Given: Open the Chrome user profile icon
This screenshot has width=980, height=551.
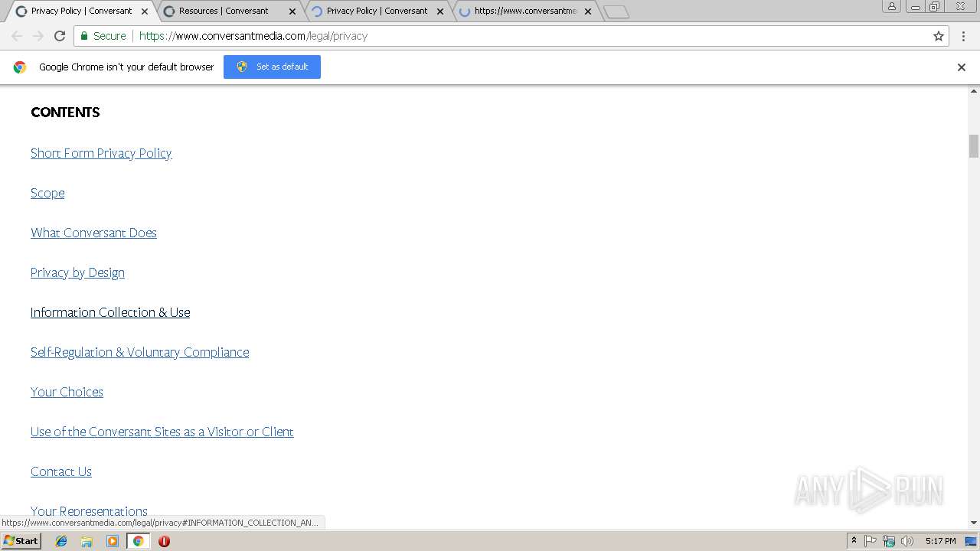Looking at the screenshot, I should pos(892,7).
